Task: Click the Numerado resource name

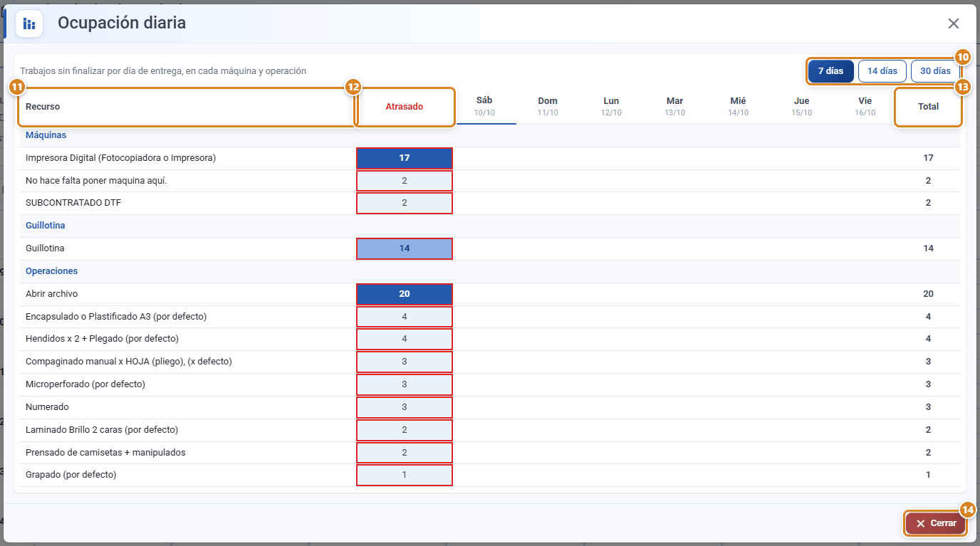Action: tap(47, 407)
